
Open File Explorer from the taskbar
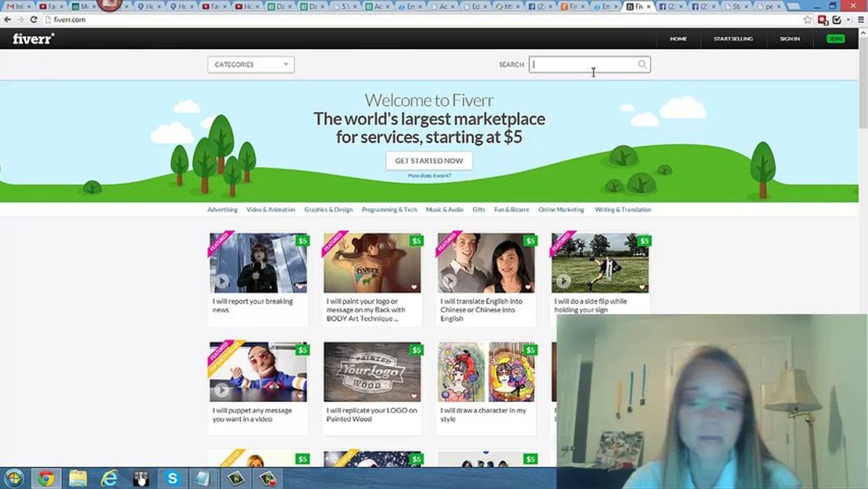click(77, 478)
